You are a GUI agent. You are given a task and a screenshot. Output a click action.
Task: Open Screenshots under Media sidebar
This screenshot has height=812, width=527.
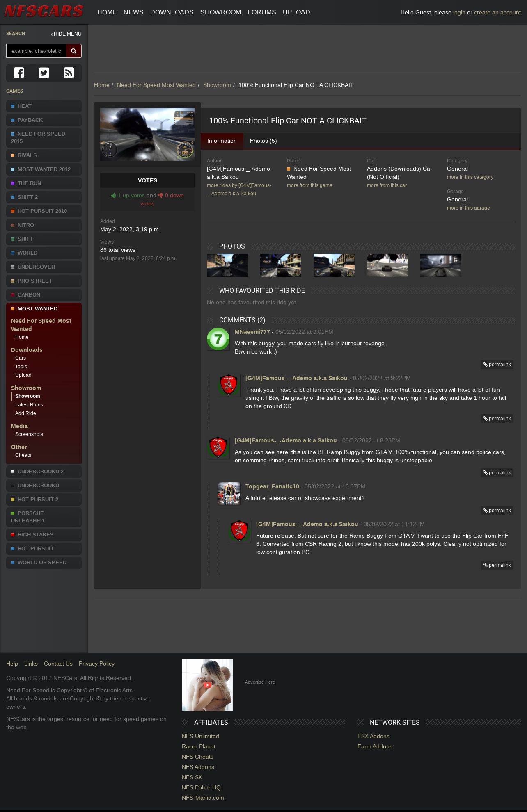point(29,434)
